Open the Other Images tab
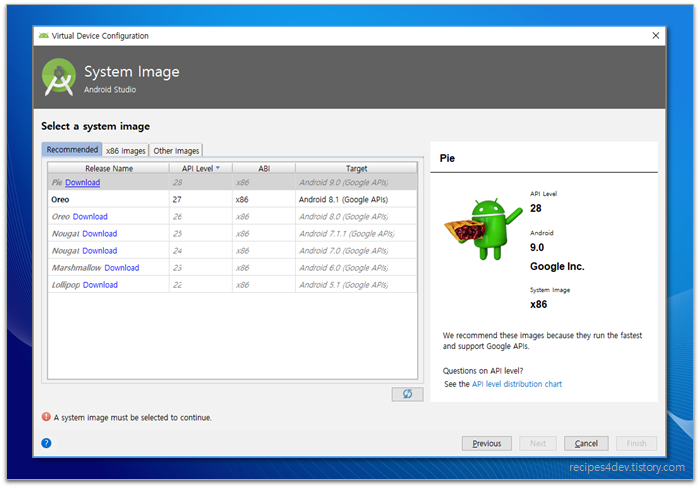The height and width of the screenshot is (489, 700). (176, 150)
